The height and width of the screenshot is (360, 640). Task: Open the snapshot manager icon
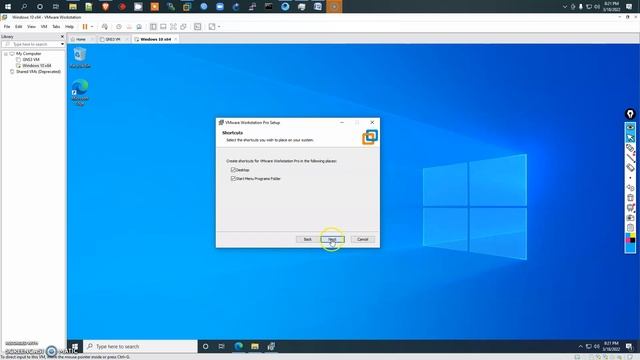pyautogui.click(x=139, y=27)
